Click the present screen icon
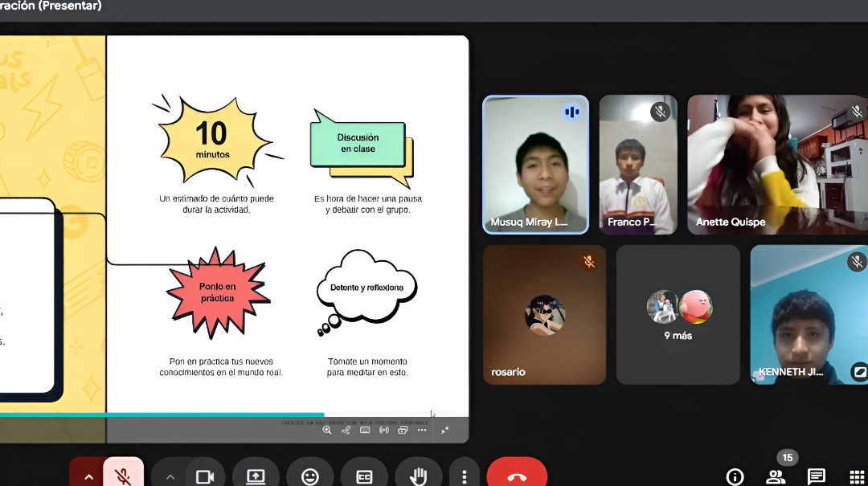 coord(256,476)
